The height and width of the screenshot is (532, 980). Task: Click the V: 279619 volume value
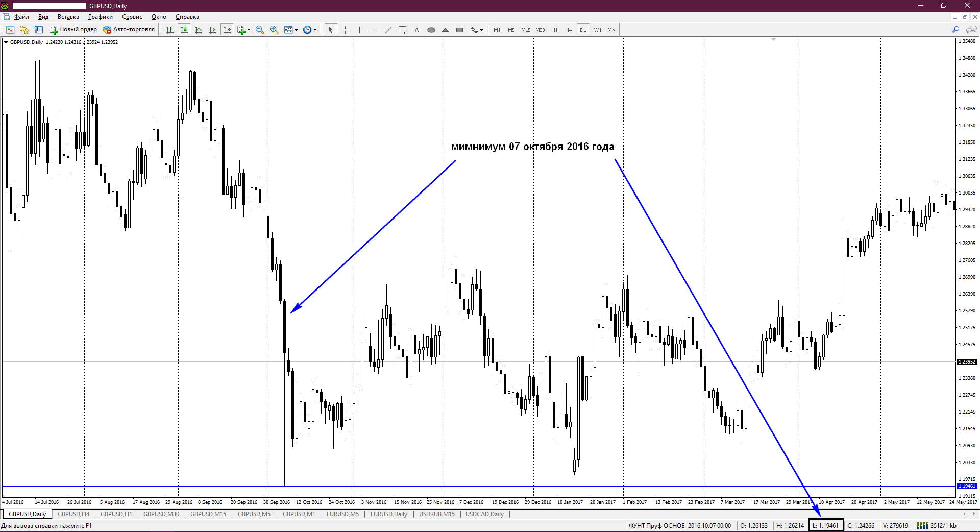[x=895, y=526]
